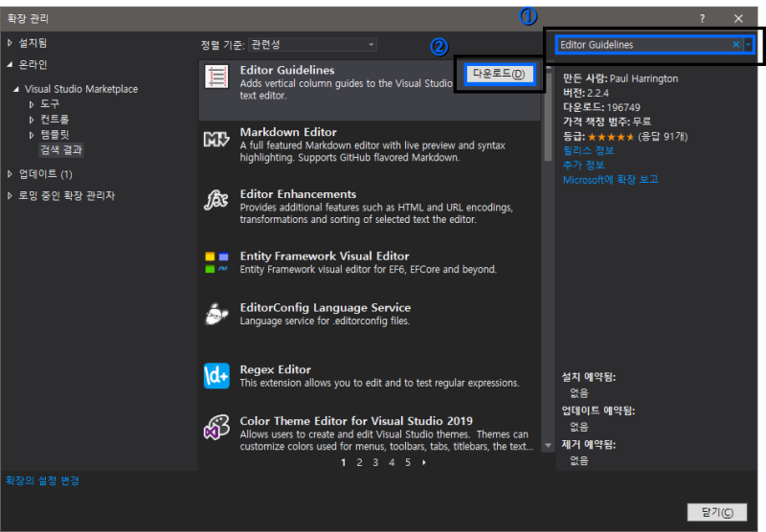This screenshot has width=766, height=532.
Task: Expand the 도구 category
Action: coord(32,104)
